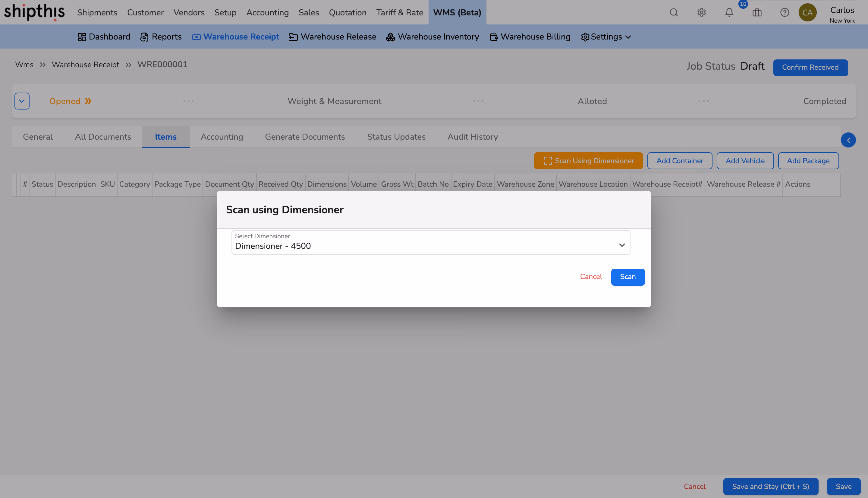Click the blue side panel collapse arrow
Image resolution: width=868 pixels, height=498 pixels.
pyautogui.click(x=848, y=140)
